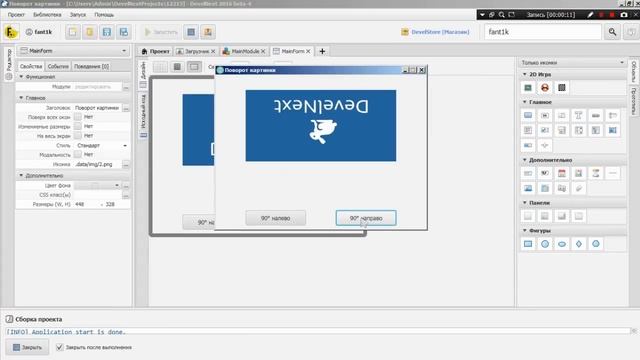This screenshot has width=640, height=360.
Task: Click the camera icon on recording bar
Action: click(x=624, y=15)
